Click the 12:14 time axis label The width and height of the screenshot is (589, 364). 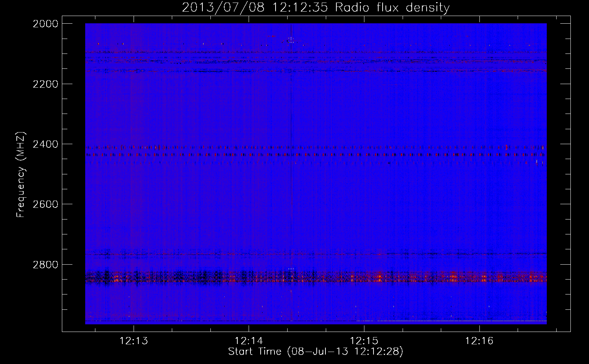(249, 341)
